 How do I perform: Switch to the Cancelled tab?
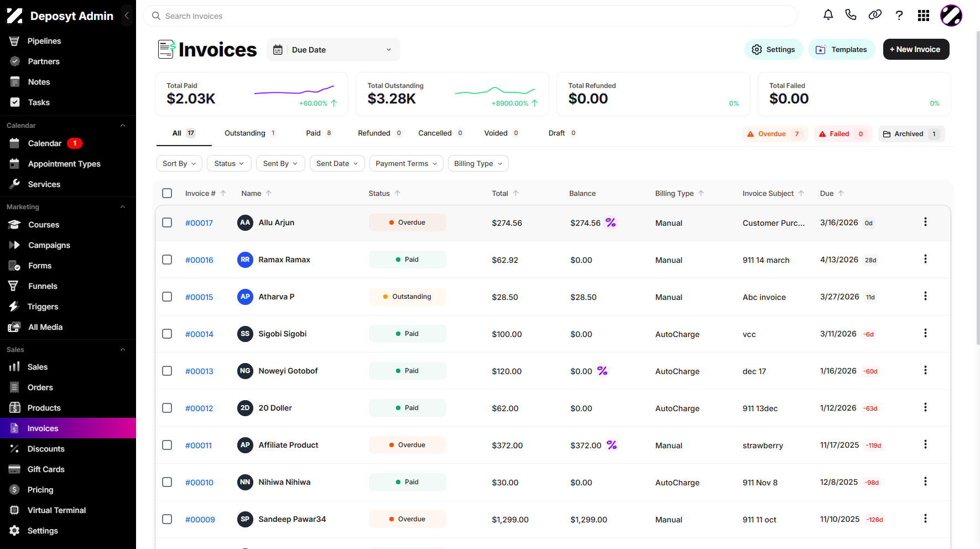tap(441, 133)
